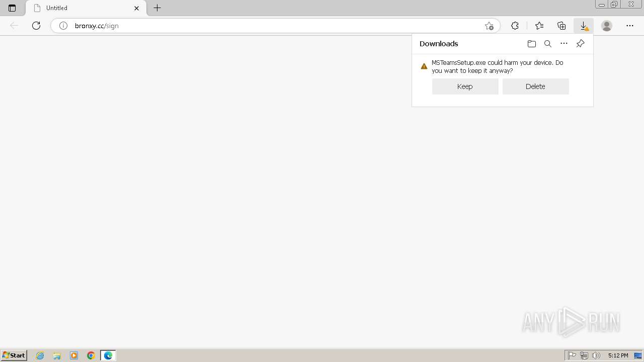Close the Untitled tab
Viewport: 644px width, 362px height.
tap(136, 8)
